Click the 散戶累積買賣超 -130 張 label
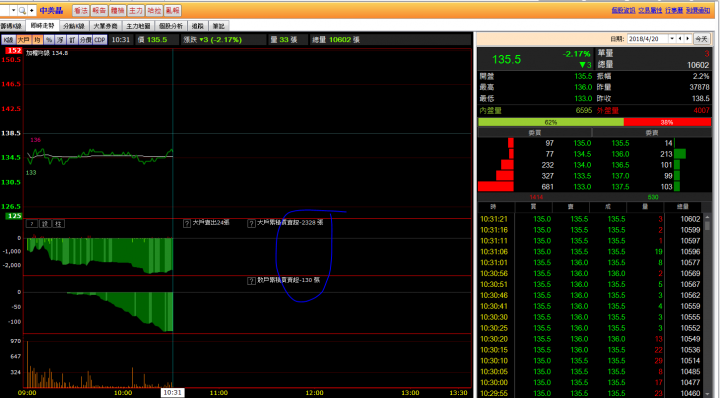This screenshot has width=720, height=398. 288,280
